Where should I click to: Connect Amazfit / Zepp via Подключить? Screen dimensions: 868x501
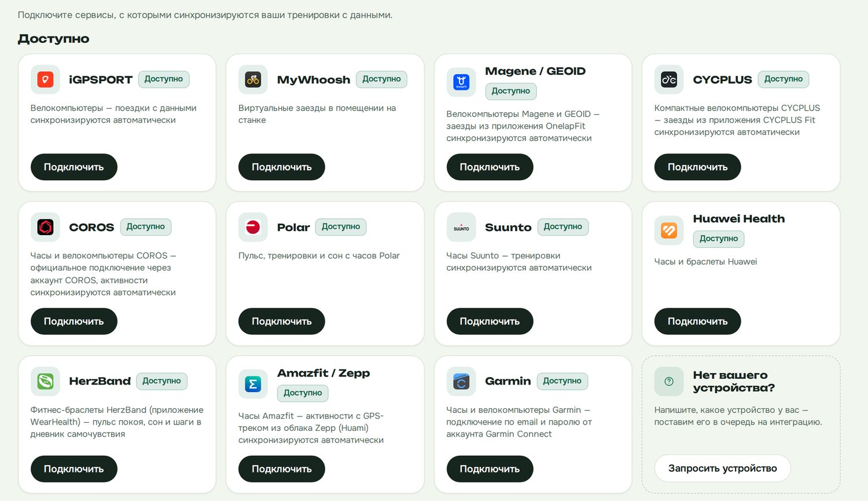click(282, 469)
